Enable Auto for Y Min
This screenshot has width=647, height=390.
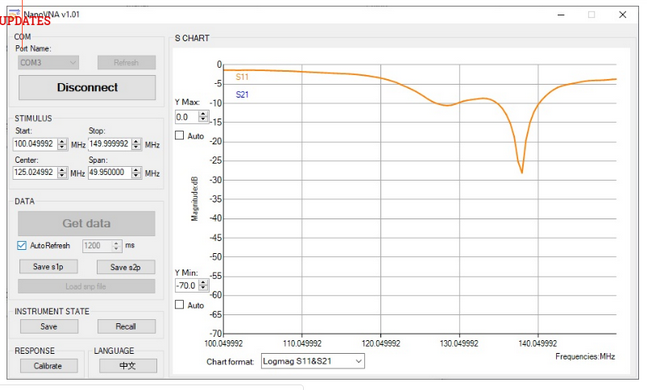pos(179,305)
